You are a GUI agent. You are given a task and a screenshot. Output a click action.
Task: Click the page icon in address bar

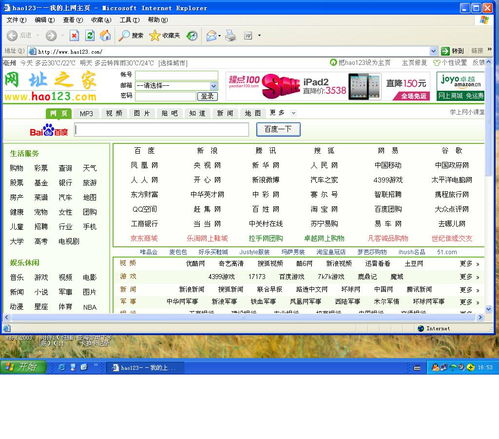[32, 51]
